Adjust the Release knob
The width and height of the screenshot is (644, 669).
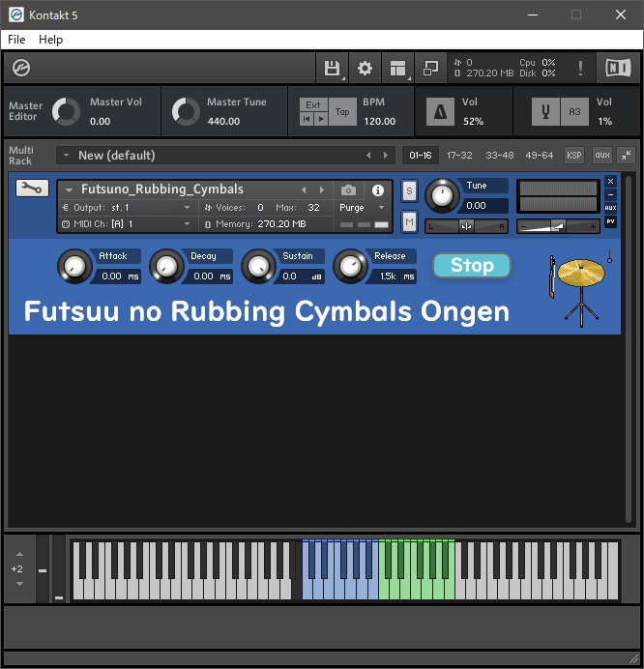tap(350, 266)
